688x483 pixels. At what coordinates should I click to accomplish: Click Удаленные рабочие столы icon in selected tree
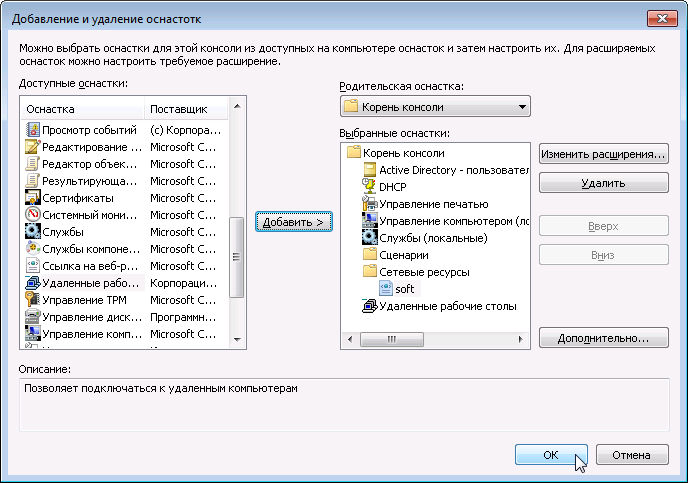pyautogui.click(x=369, y=306)
